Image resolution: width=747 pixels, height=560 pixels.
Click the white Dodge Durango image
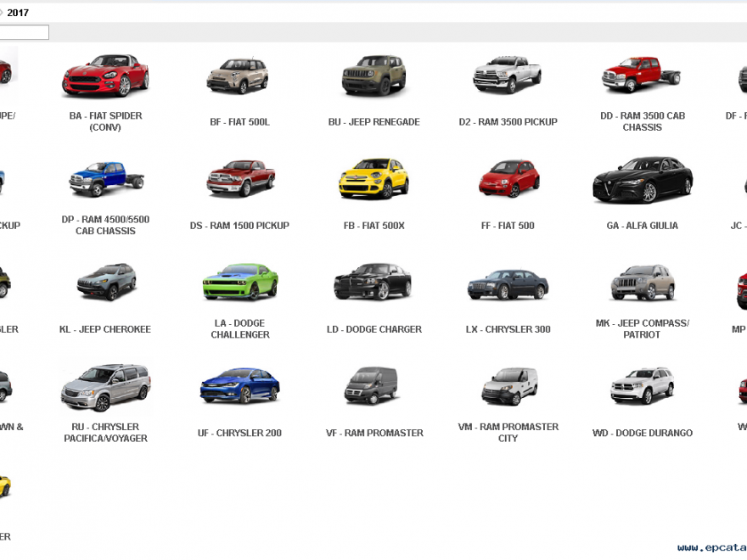coord(642,386)
